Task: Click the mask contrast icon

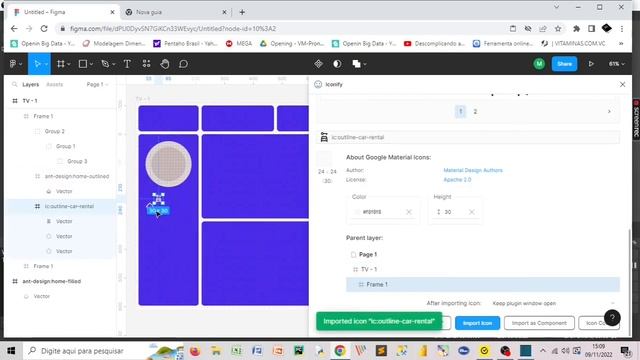Action: coord(337,64)
